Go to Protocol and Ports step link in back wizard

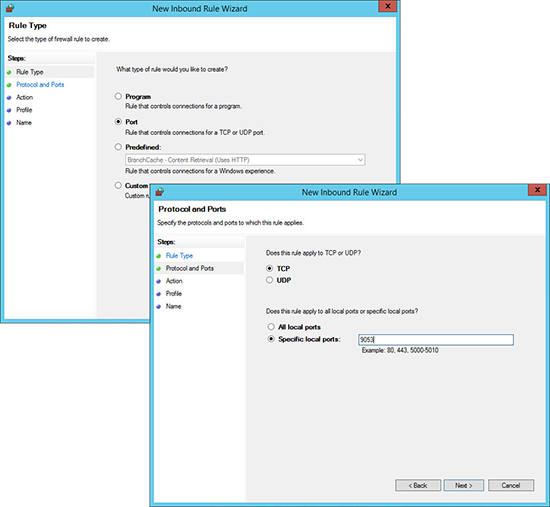coord(40,85)
